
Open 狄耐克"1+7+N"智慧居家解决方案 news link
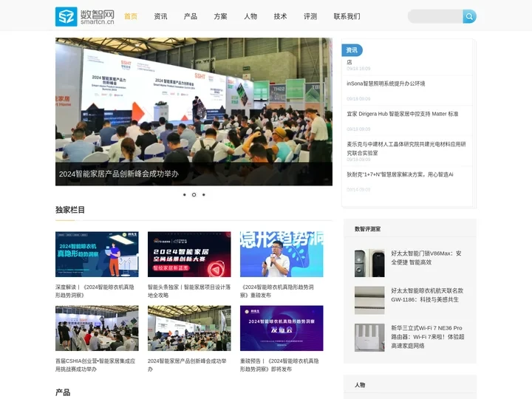click(400, 174)
